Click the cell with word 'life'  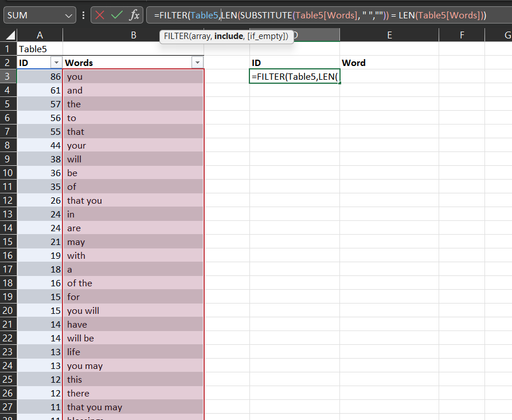tap(133, 352)
